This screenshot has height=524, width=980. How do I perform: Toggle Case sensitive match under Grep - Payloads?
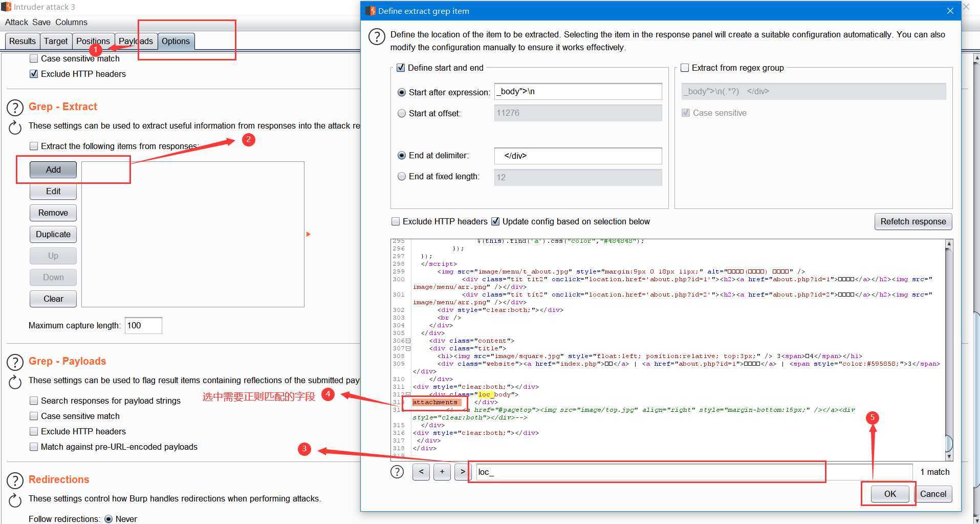[34, 416]
